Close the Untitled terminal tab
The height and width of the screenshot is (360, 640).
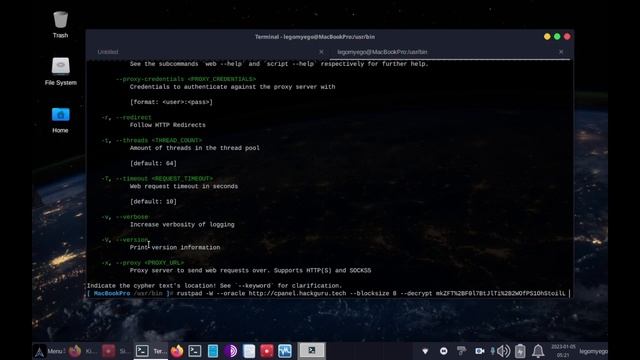click(321, 52)
